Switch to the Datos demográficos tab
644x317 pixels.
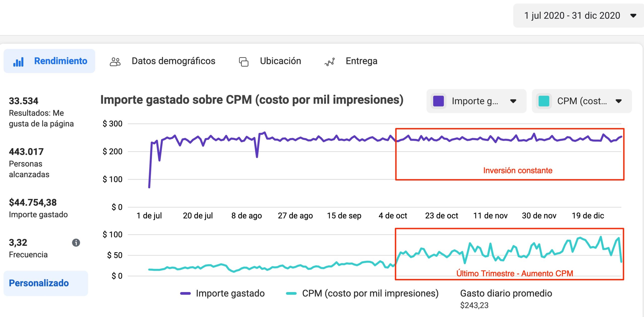(x=173, y=61)
